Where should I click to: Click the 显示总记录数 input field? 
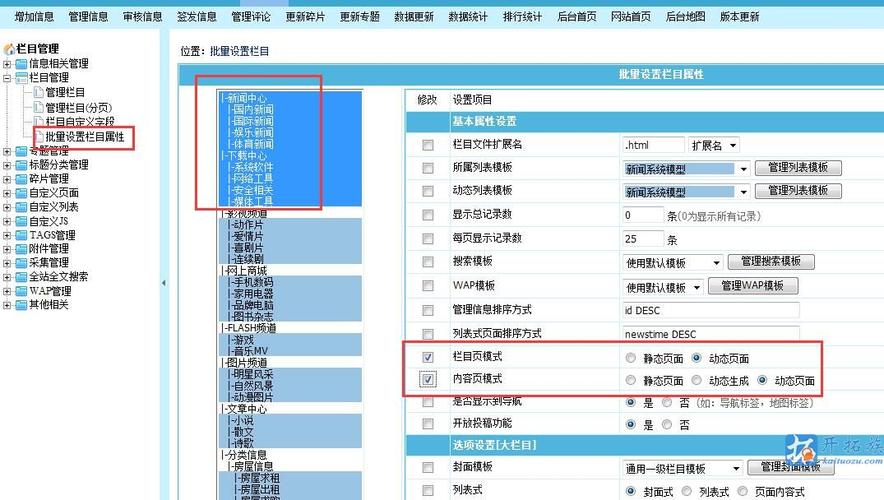643,215
